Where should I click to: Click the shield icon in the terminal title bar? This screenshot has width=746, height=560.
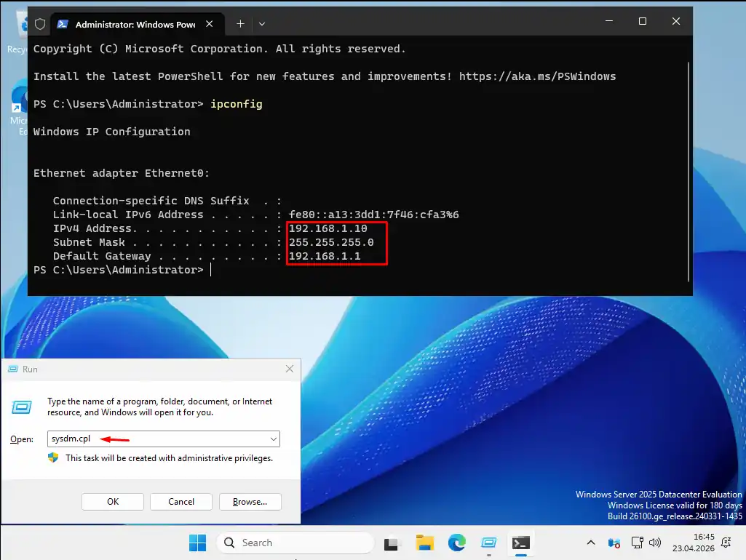pos(40,24)
